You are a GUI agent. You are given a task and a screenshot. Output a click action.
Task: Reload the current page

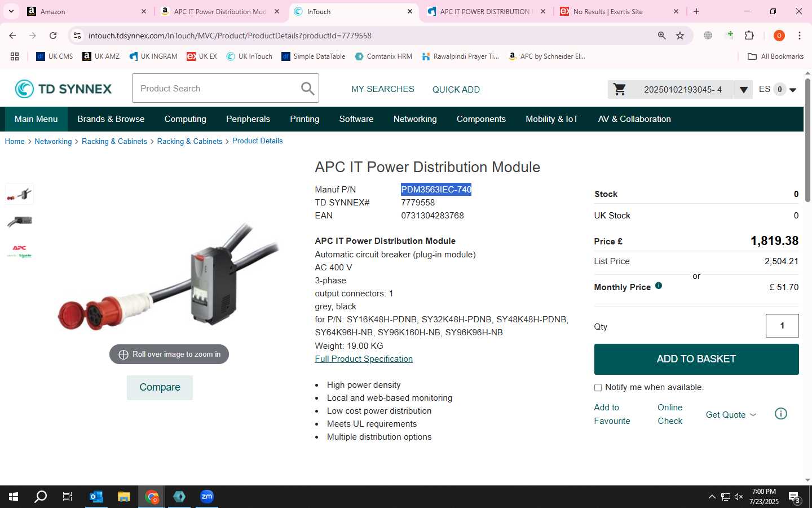click(x=53, y=36)
